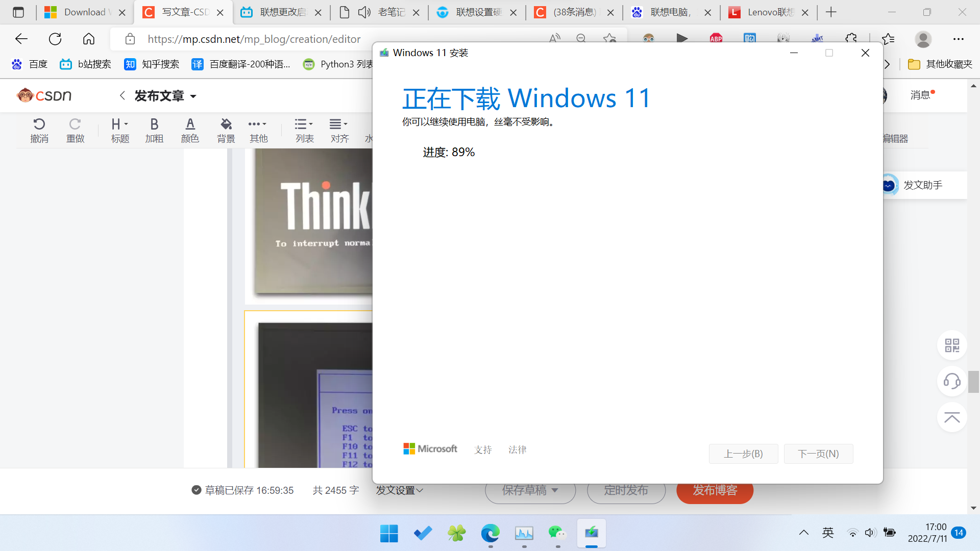Redo edit with 重做 icon
This screenshot has width=980, height=551.
[75, 131]
